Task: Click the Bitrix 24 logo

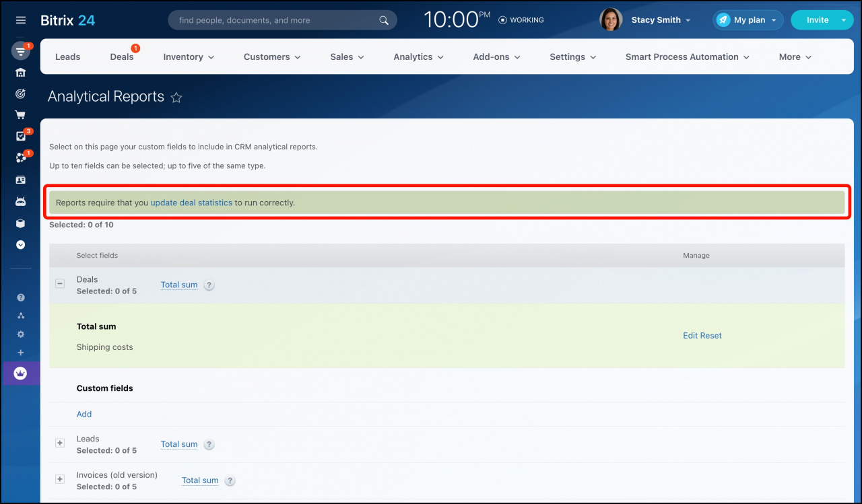Action: 67,20
